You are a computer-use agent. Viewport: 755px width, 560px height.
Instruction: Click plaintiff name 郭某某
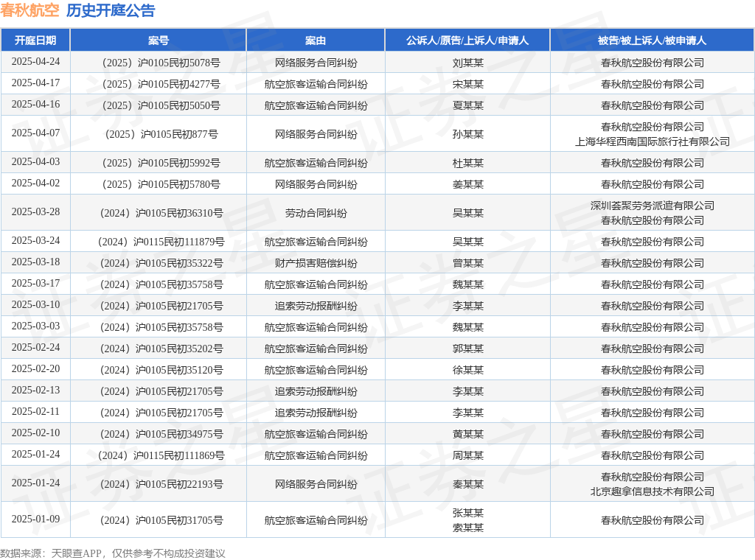pyautogui.click(x=467, y=349)
